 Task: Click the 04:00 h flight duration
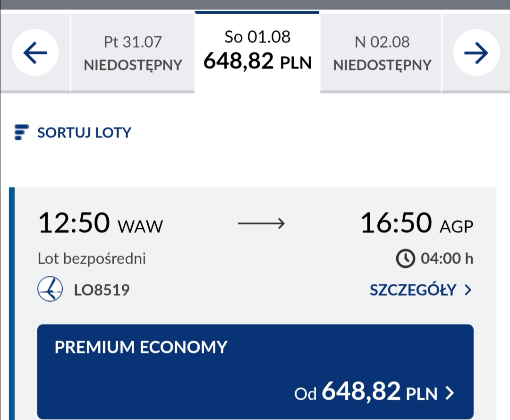(x=447, y=258)
